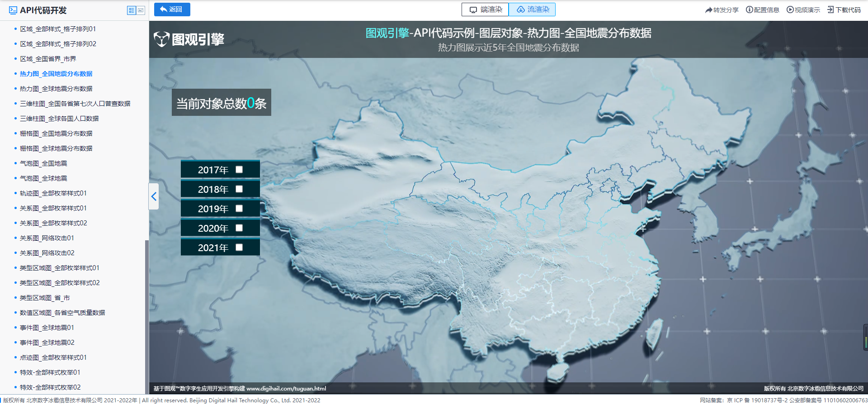
Task: Click the 京 ICP 备 19018737号-2 link
Action: [x=757, y=400]
